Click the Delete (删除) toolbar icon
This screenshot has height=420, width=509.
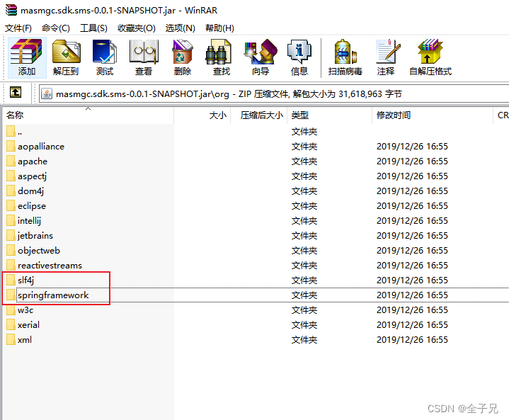click(x=183, y=57)
